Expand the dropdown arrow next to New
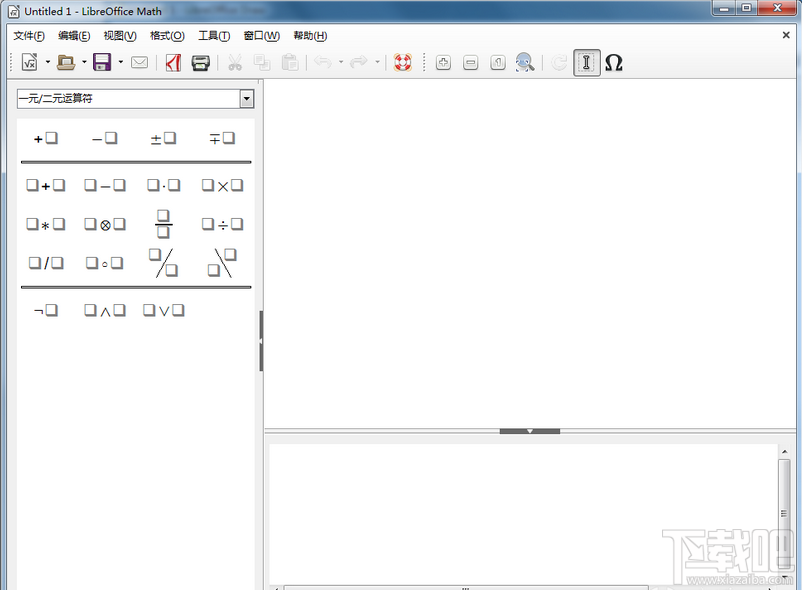The image size is (802, 590). (x=47, y=62)
